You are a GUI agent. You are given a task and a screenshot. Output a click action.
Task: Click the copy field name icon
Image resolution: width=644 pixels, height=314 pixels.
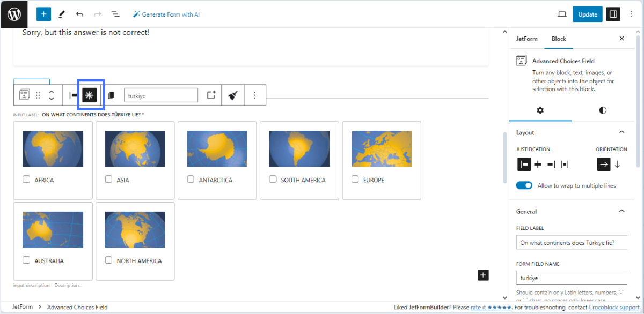coord(111,95)
